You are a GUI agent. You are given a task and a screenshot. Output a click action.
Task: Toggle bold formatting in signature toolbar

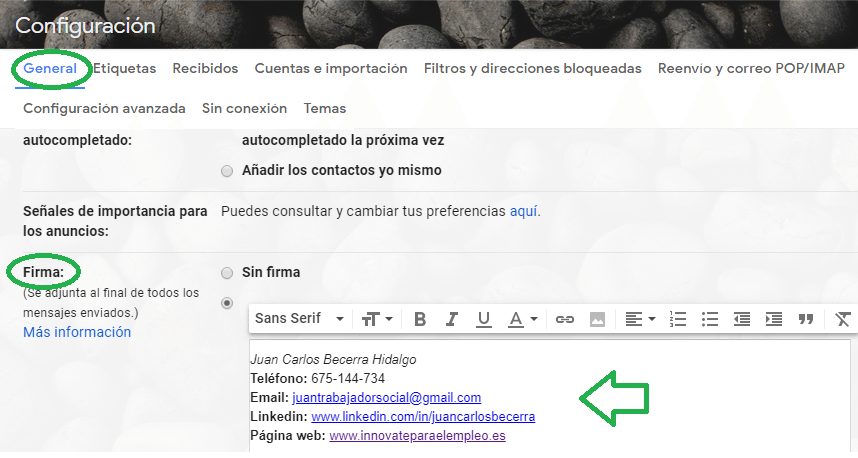pos(420,319)
